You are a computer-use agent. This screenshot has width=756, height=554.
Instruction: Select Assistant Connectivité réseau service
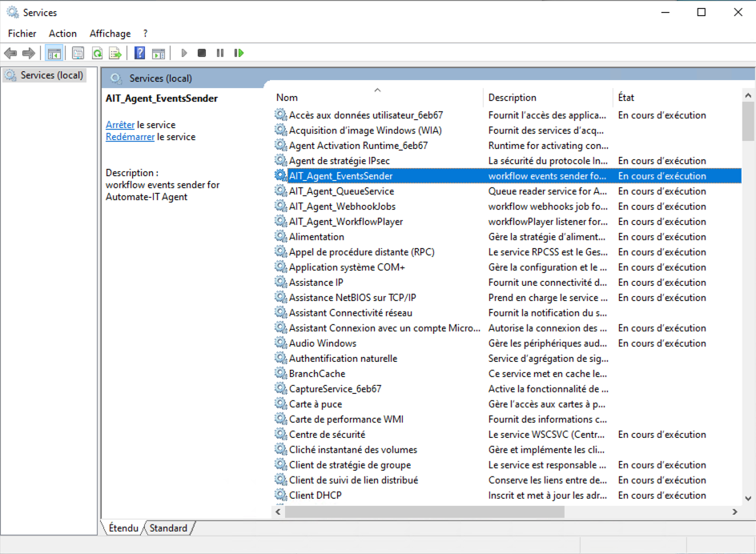click(x=351, y=313)
